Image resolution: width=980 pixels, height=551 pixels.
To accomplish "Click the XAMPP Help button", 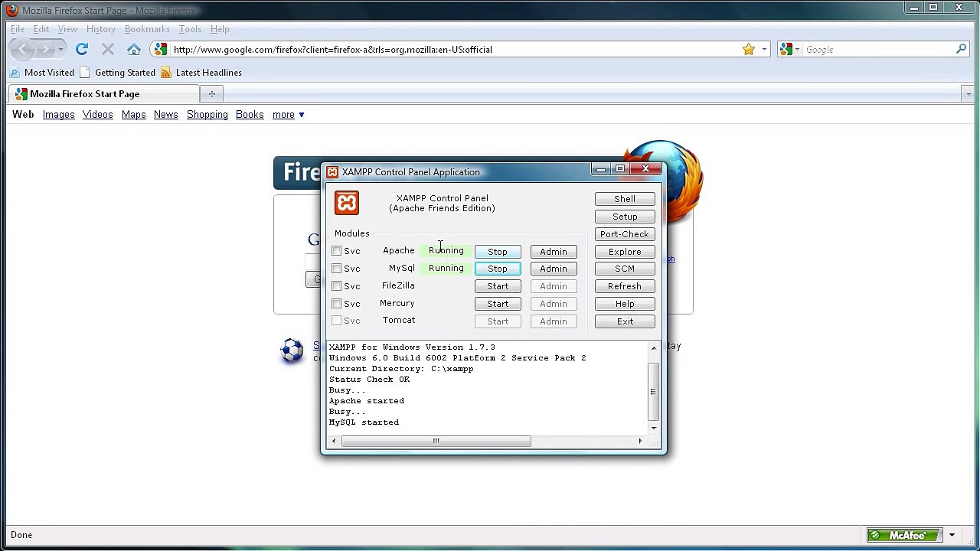I will (x=625, y=305).
